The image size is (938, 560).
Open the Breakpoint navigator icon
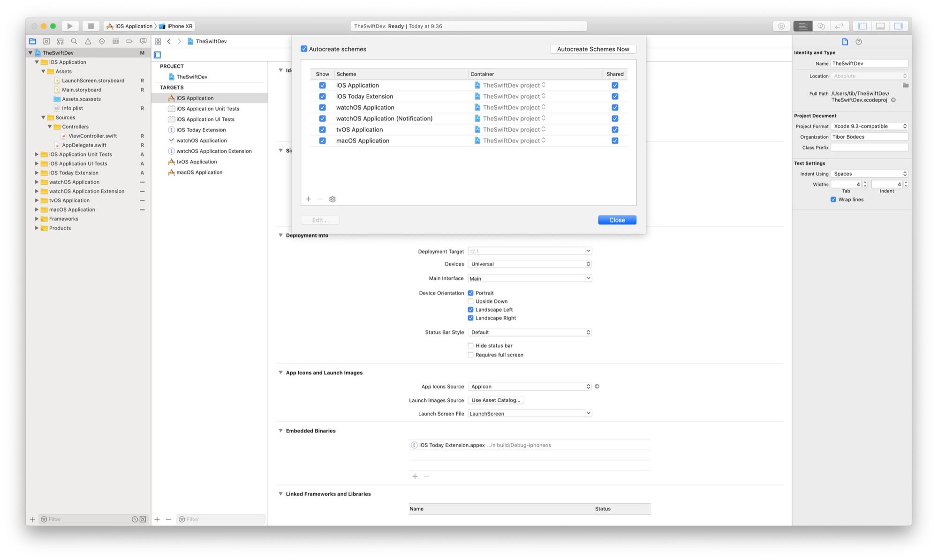pos(129,41)
